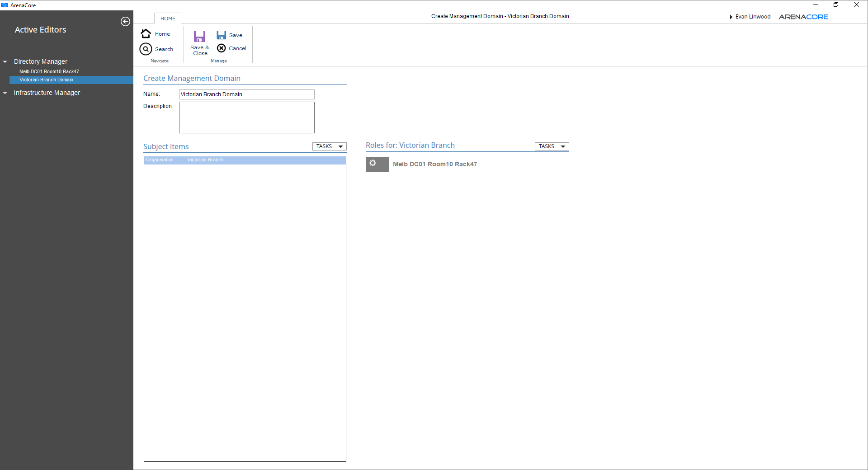Switch to Melb DC01 Room10 Rack47 editor
The height and width of the screenshot is (470, 868).
point(49,71)
